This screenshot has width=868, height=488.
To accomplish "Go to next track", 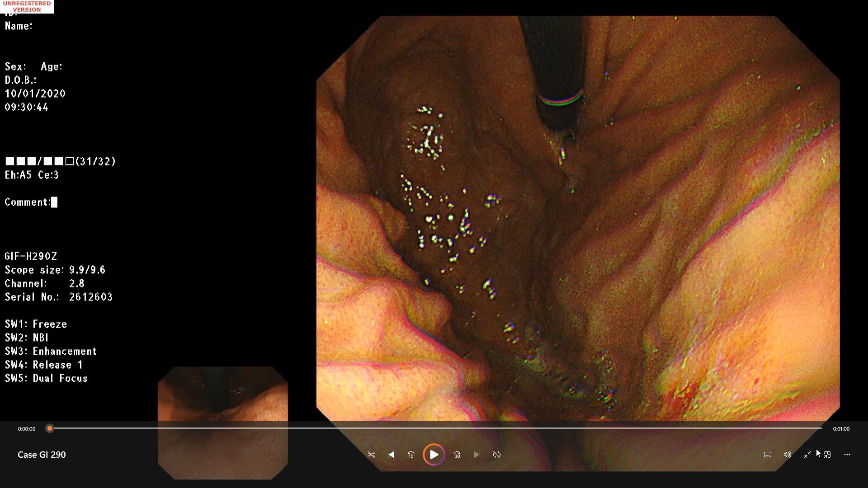I will (x=477, y=455).
